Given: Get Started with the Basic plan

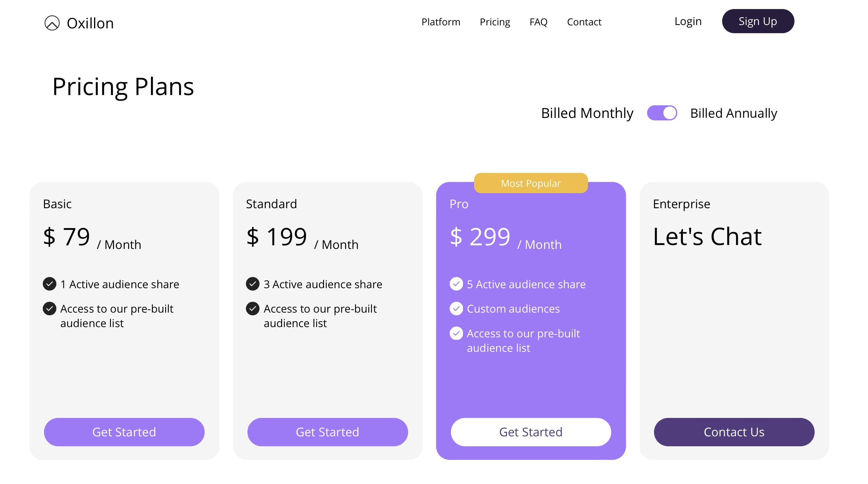Looking at the screenshot, I should point(124,432).
